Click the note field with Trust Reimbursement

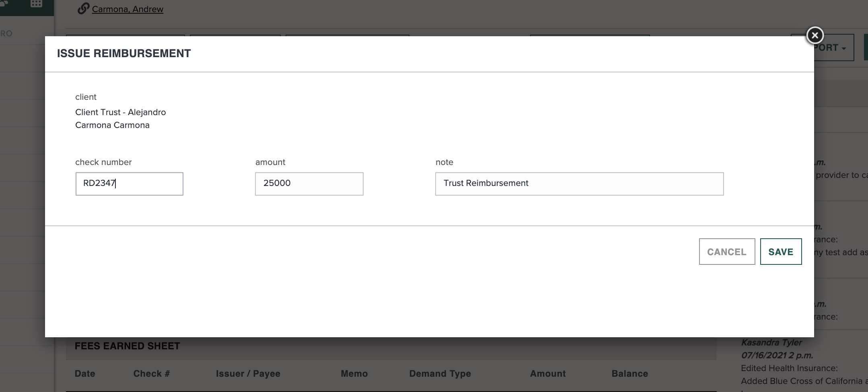579,184
